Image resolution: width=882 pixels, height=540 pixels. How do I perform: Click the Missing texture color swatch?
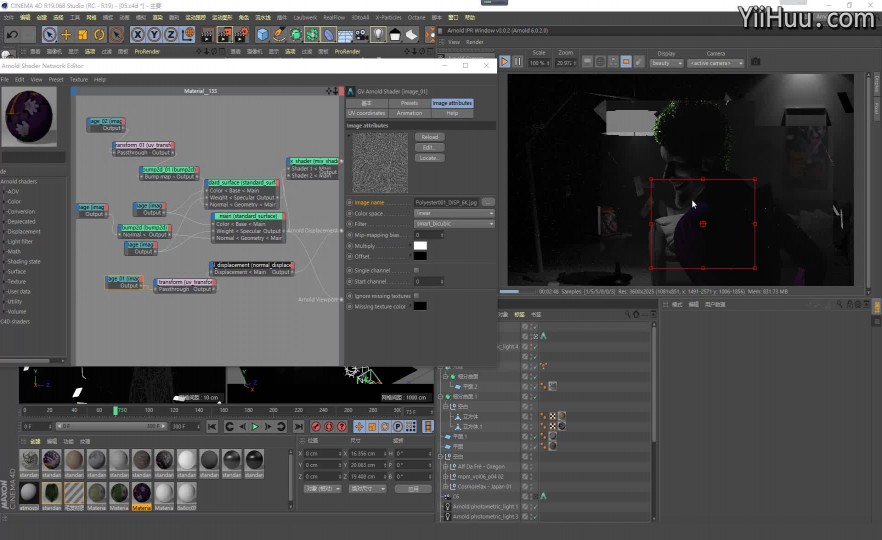tap(420, 306)
